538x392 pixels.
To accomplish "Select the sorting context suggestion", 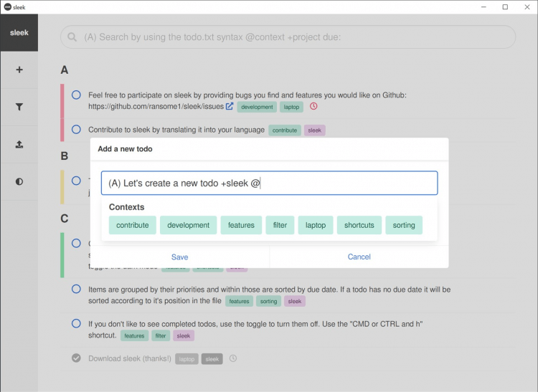I will pos(404,225).
